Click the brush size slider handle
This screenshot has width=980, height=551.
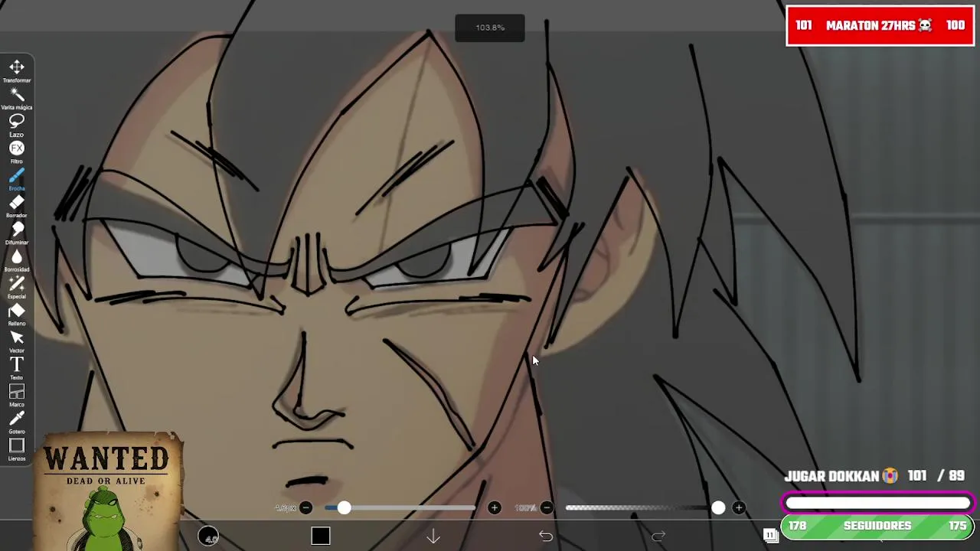[344, 507]
